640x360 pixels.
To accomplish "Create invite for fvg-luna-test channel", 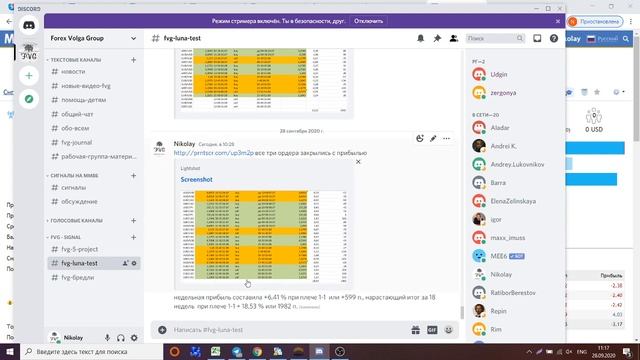I will coord(125,263).
